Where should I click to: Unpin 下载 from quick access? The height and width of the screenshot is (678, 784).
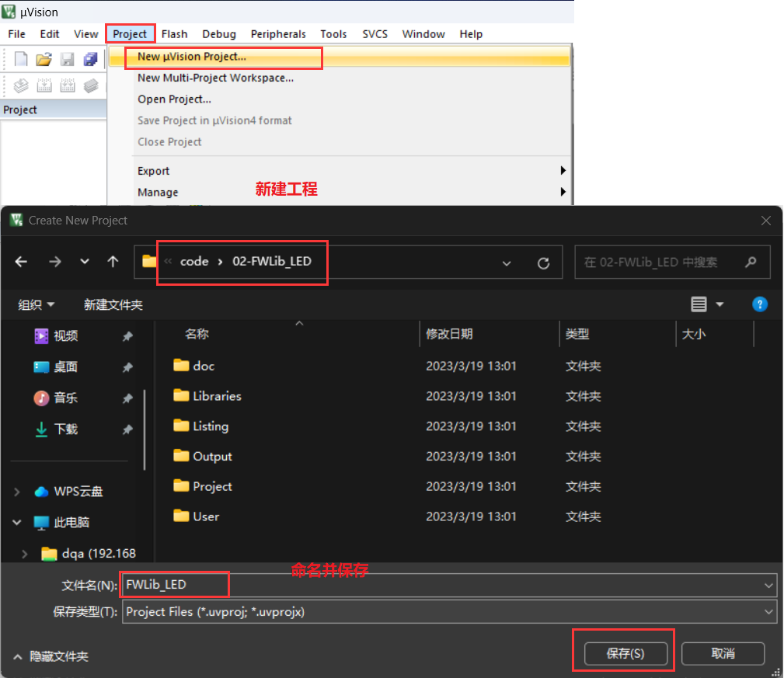(x=127, y=429)
